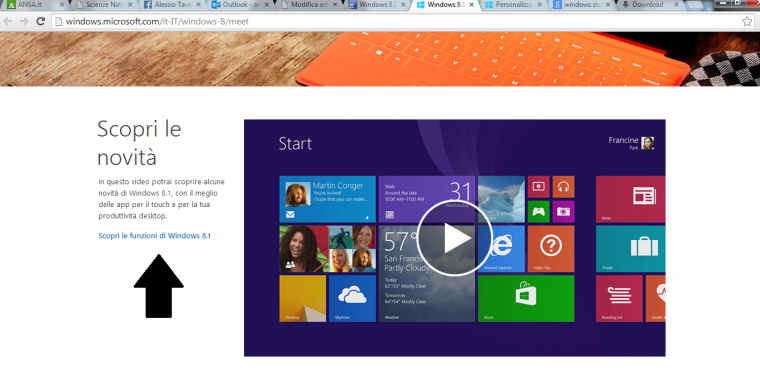The width and height of the screenshot is (760, 385).
Task: Click the Francine user avatar in preview
Action: pos(648,143)
